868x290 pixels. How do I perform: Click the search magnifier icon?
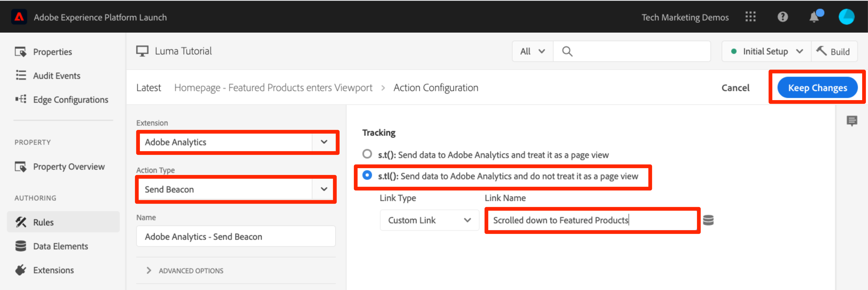(567, 52)
